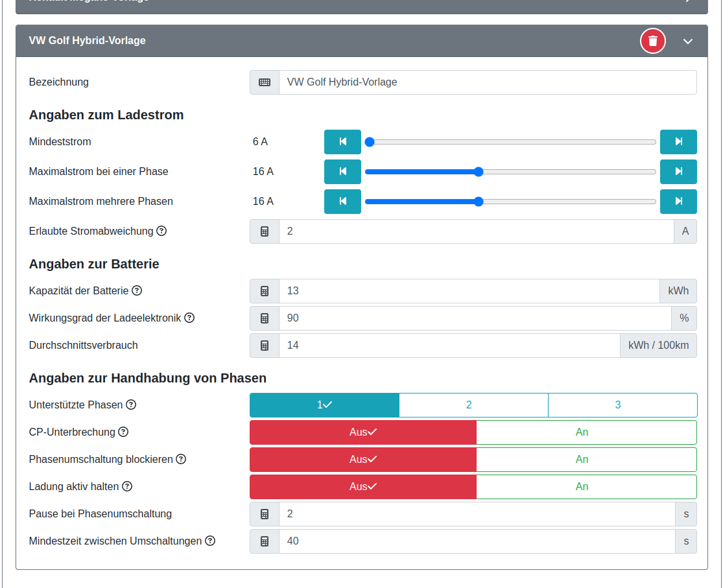Open help for Mindestzeit zwischen Umschaltungen

pos(210,541)
